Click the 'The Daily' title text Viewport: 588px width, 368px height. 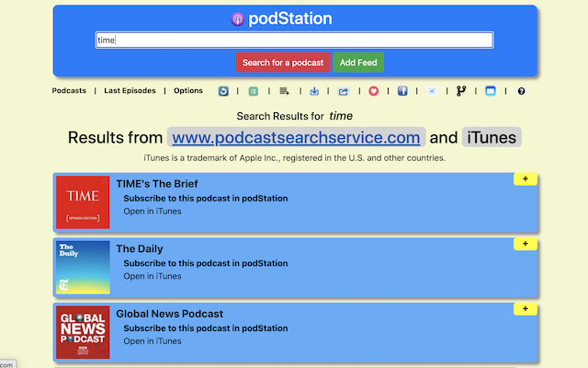tap(140, 248)
